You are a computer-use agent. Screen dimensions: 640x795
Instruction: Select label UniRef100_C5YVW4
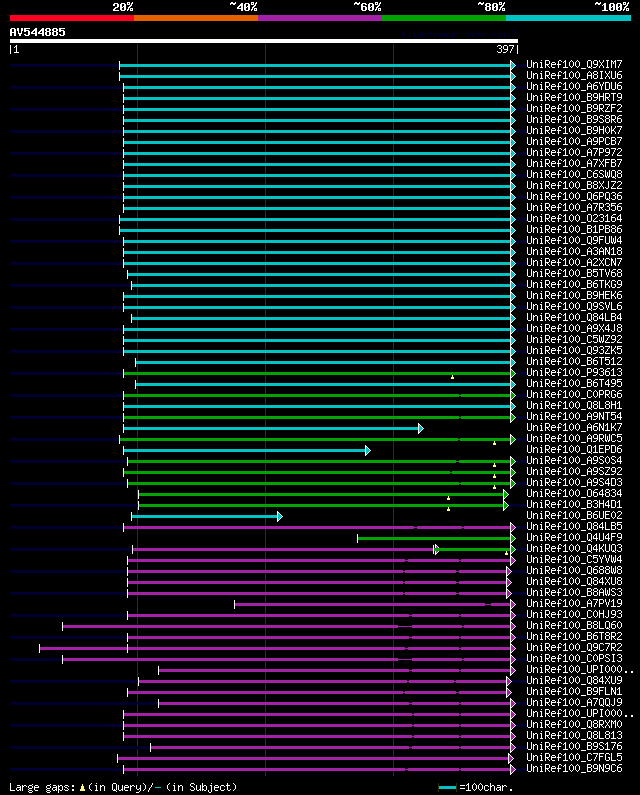(x=574, y=560)
